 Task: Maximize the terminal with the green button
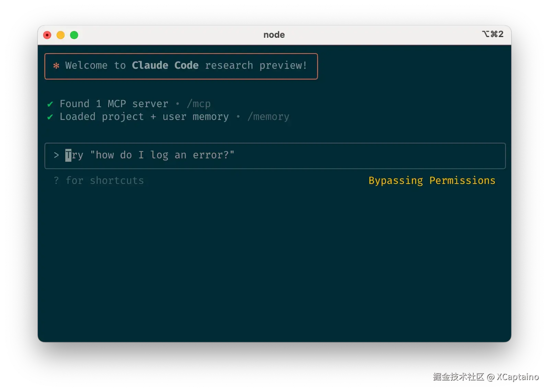pyautogui.click(x=74, y=35)
